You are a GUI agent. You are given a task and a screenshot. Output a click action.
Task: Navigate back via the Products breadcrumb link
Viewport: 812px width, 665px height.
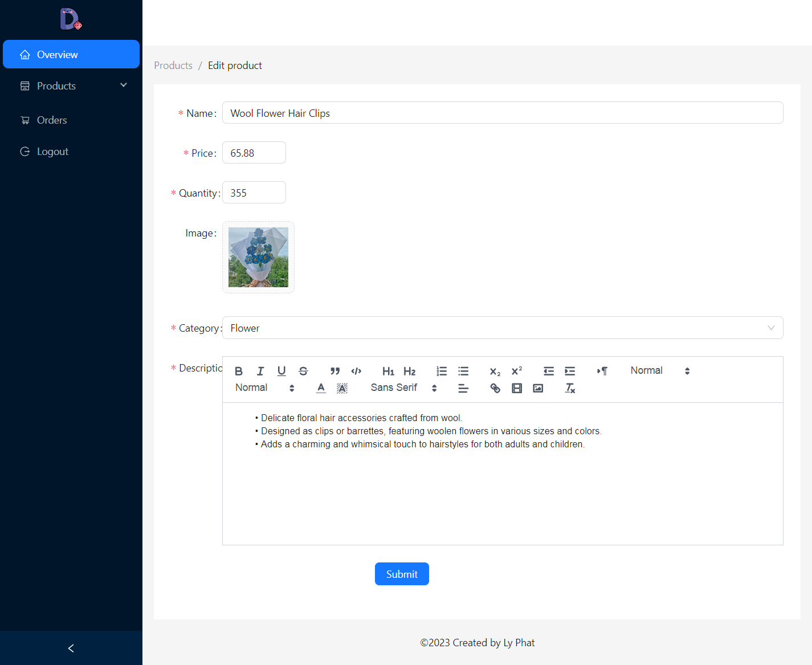173,65
